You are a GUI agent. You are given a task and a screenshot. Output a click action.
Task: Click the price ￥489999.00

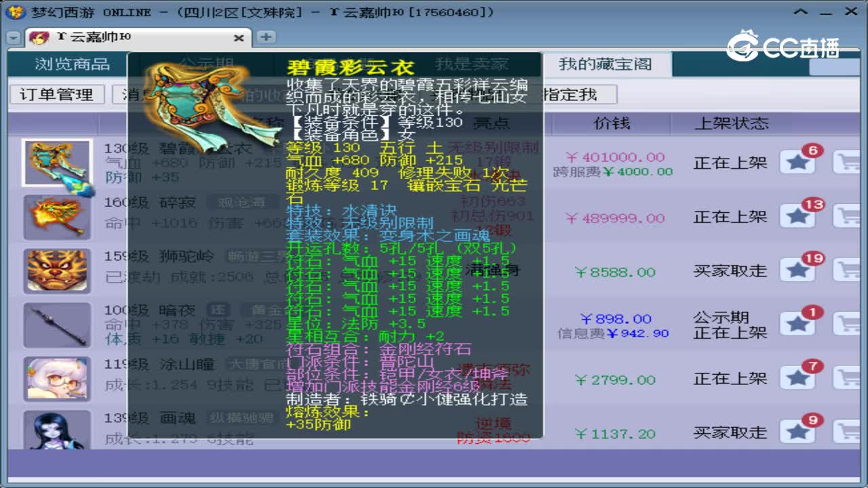click(x=615, y=218)
